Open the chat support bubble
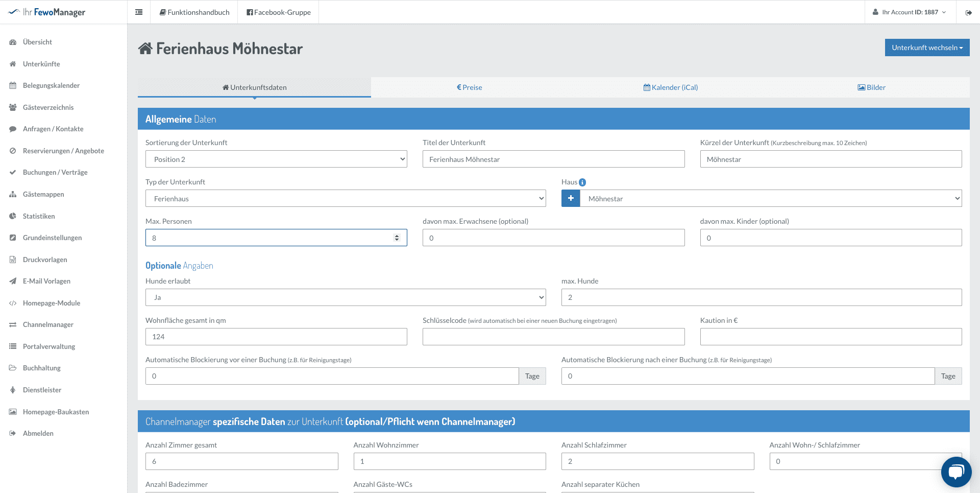Screen dimensions: 980x493 point(956,472)
